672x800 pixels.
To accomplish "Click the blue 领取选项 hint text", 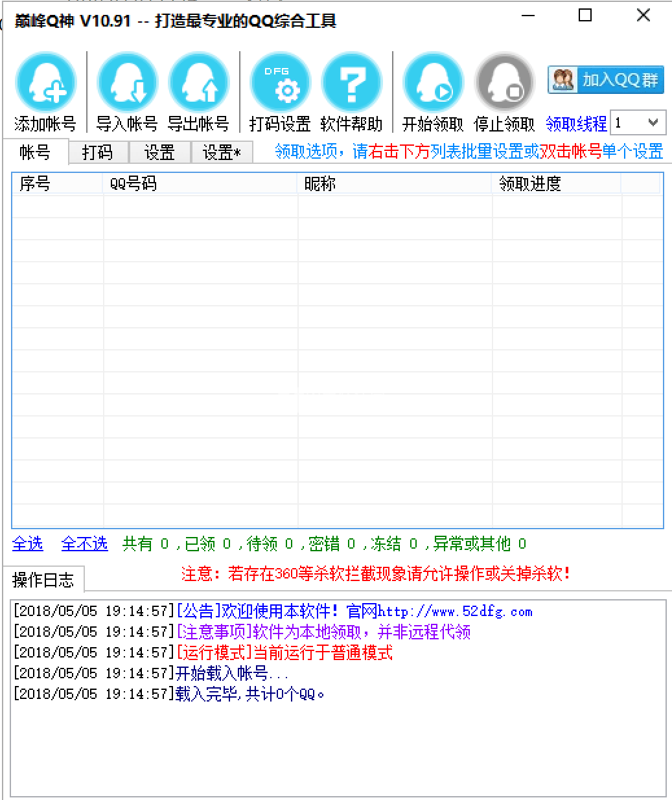I will click(x=469, y=152).
